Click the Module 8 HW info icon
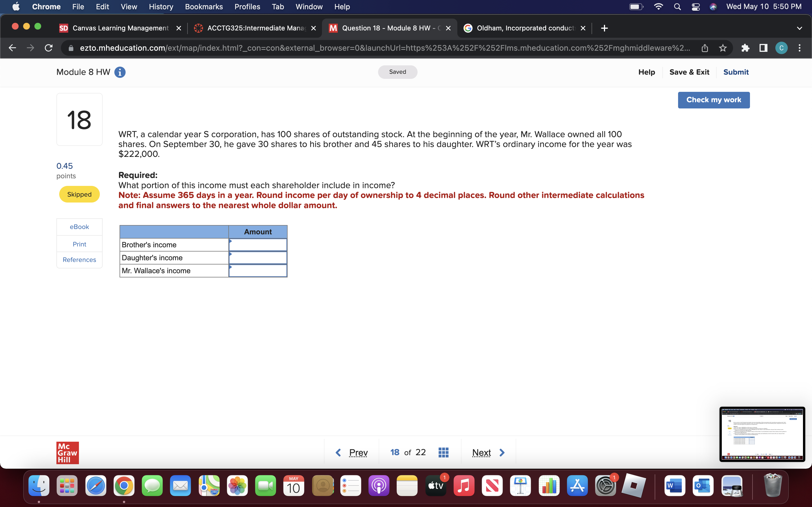The height and width of the screenshot is (507, 812). point(120,72)
